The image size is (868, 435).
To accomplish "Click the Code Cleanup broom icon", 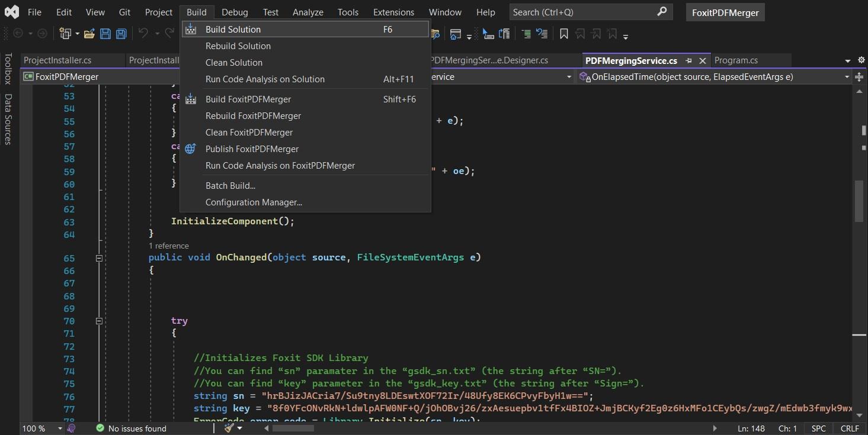I will click(229, 428).
